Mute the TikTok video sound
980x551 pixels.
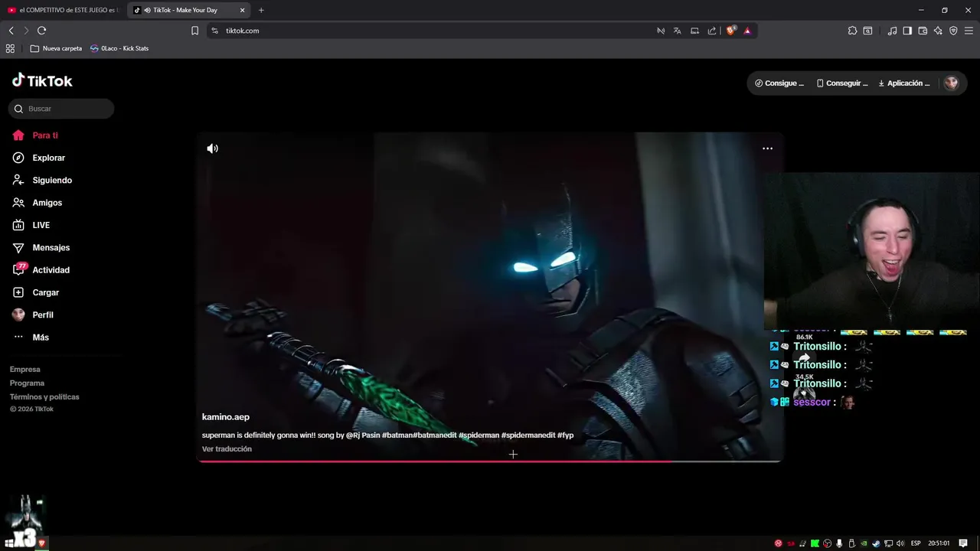[x=213, y=148]
